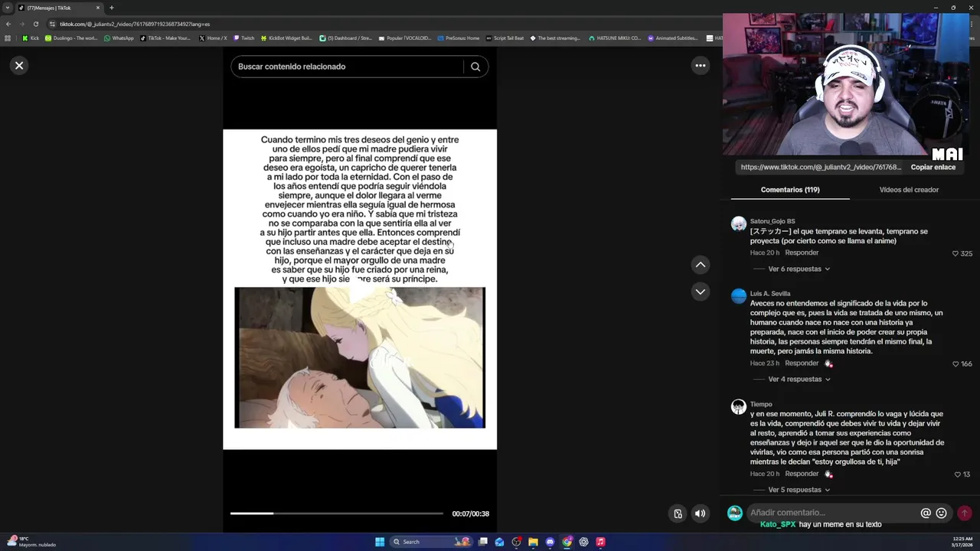This screenshot has height=551, width=980.
Task: Like Satoru_Gojo BS comment heart
Action: tap(955, 253)
